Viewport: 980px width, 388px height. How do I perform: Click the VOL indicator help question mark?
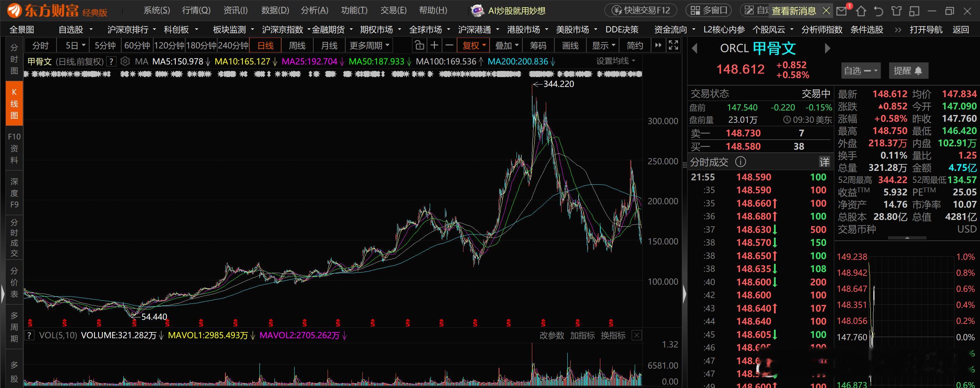(29, 335)
